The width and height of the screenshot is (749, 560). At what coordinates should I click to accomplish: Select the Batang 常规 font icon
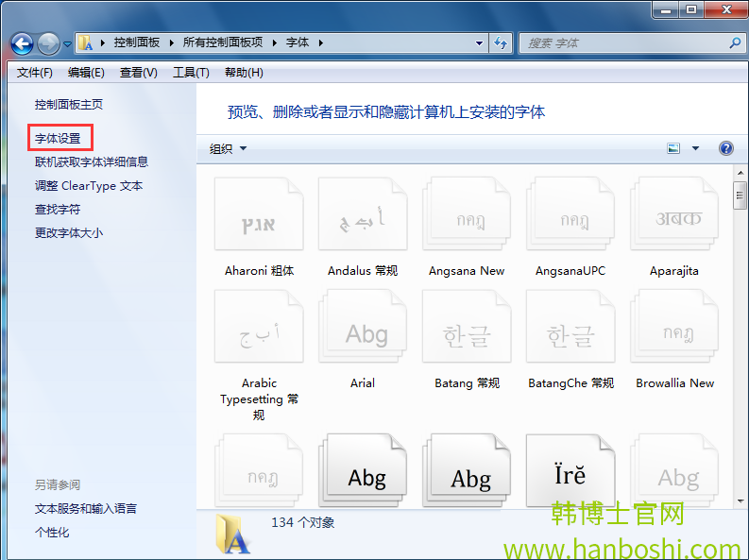[x=467, y=326]
